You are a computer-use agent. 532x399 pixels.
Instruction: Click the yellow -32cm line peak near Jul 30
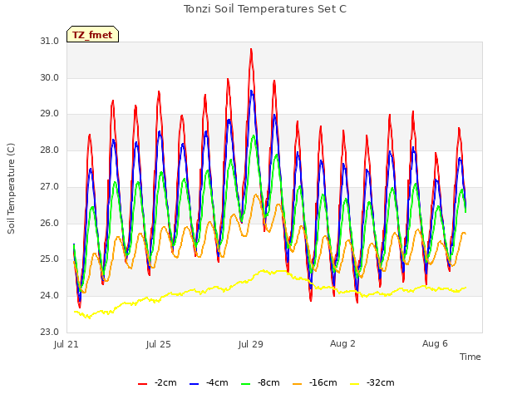coord(263,270)
